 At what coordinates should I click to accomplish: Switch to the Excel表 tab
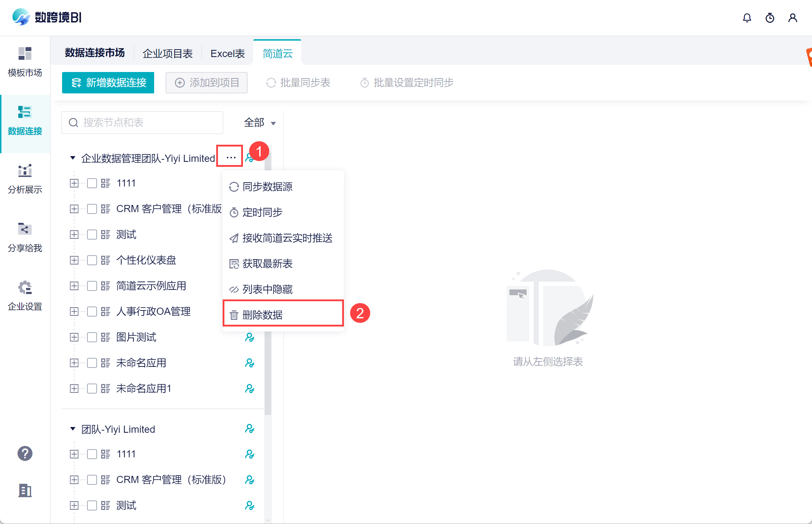pos(228,53)
